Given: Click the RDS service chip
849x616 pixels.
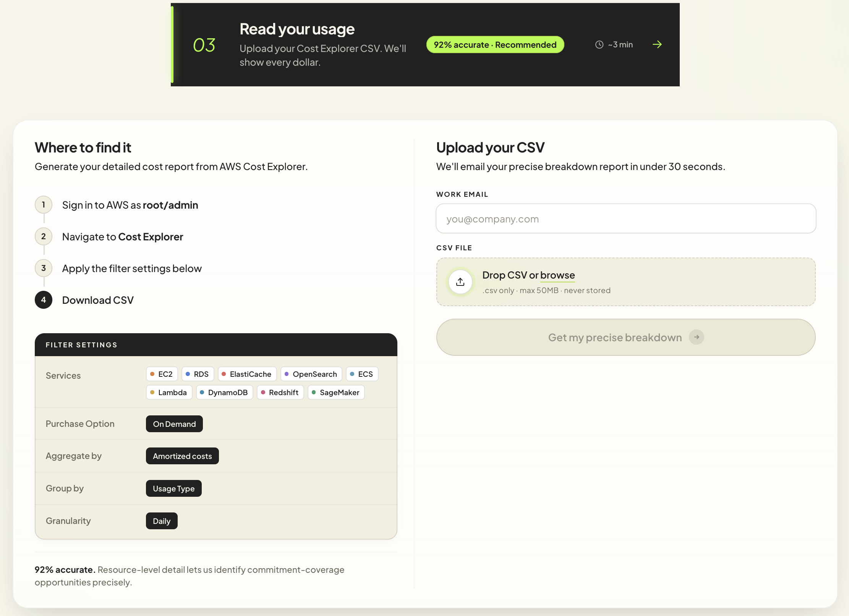Looking at the screenshot, I should tap(198, 374).
